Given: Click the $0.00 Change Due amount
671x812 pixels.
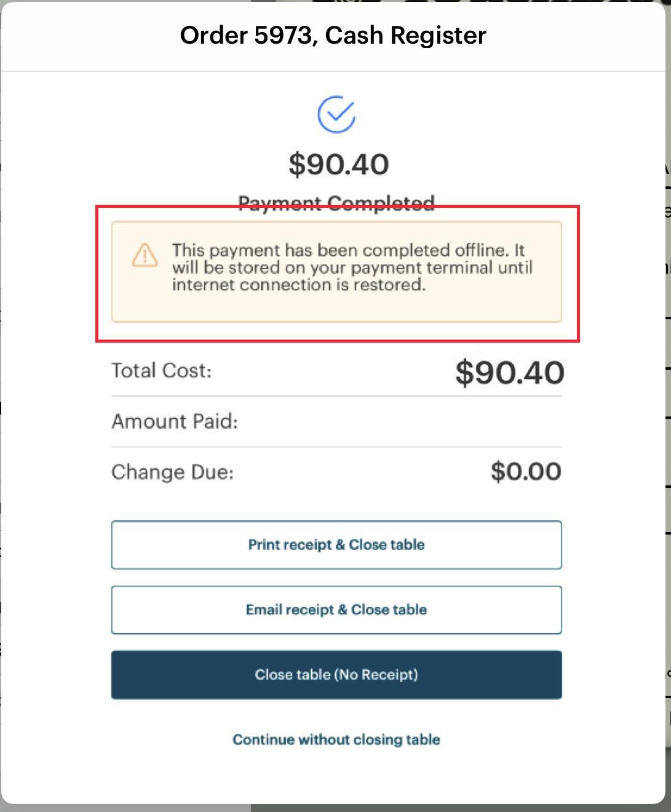Looking at the screenshot, I should pyautogui.click(x=525, y=471).
